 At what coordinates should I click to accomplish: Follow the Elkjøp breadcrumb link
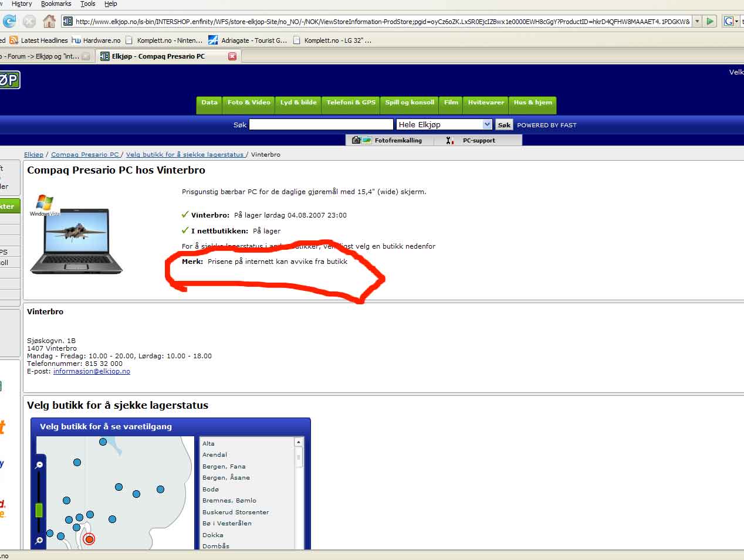pos(33,155)
